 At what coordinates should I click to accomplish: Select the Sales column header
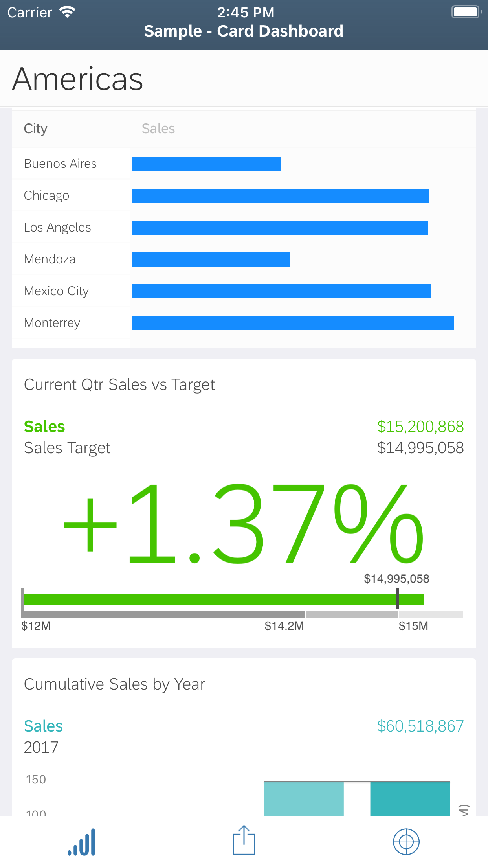click(158, 129)
